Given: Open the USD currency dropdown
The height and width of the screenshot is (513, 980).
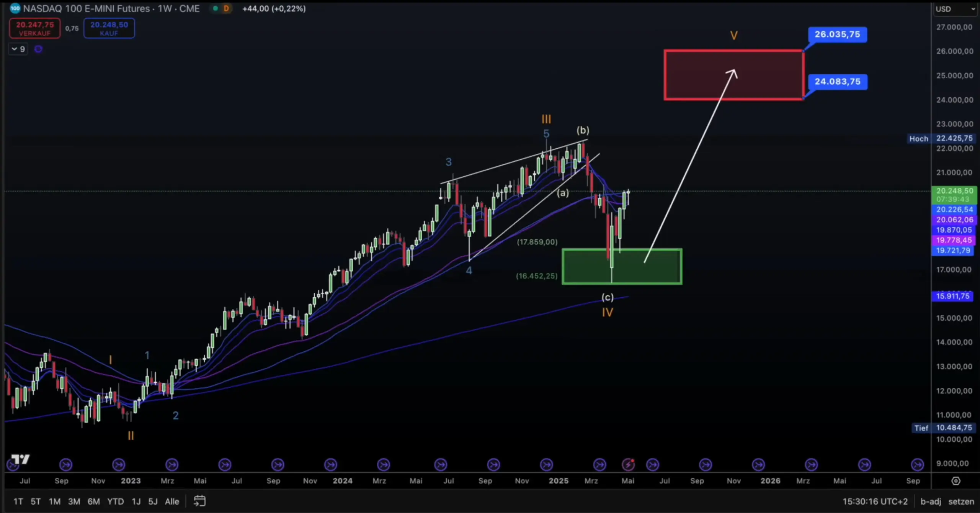Looking at the screenshot, I should click(955, 9).
